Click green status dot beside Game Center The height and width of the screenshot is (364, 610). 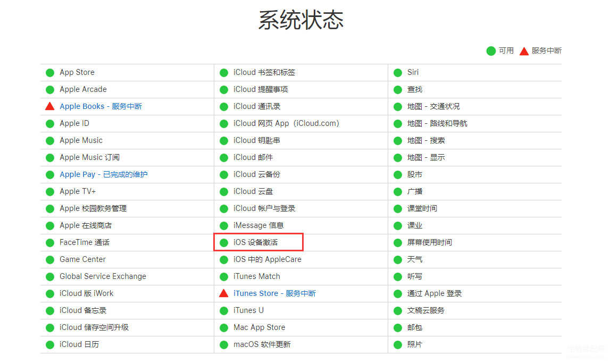point(50,260)
